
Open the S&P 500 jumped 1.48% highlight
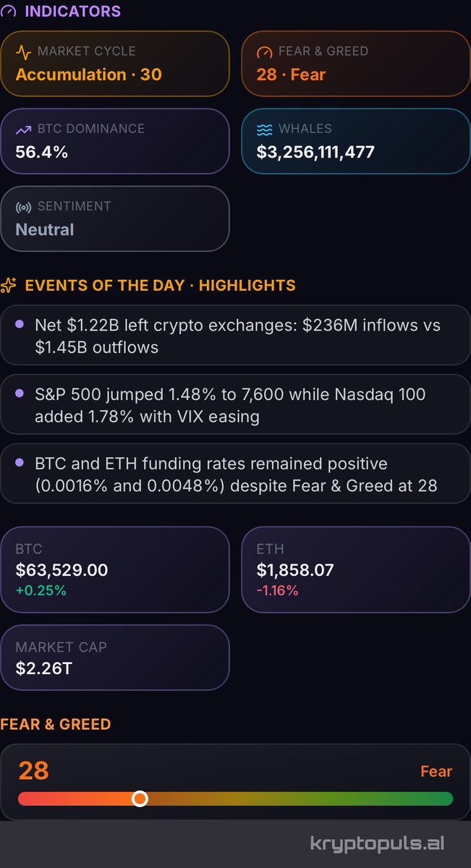tap(236, 405)
